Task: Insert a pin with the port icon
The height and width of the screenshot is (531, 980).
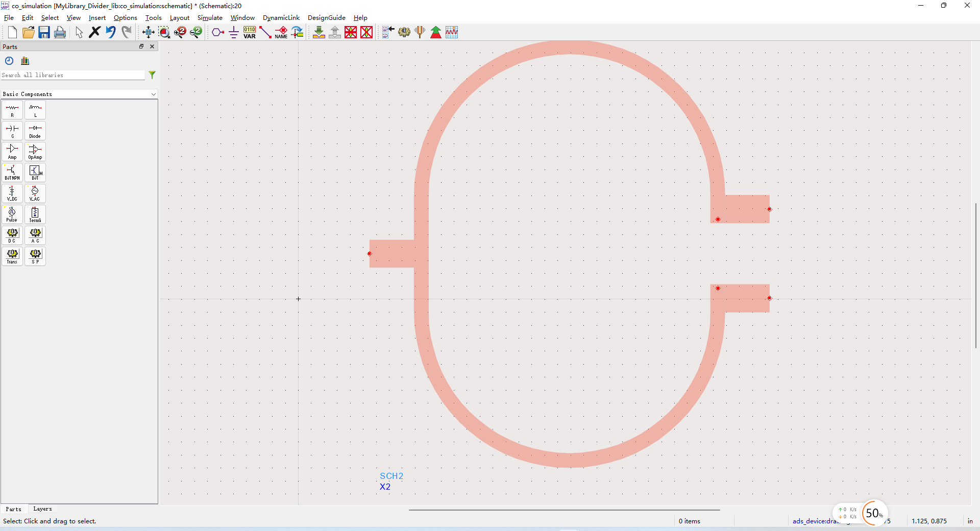Action: (x=218, y=32)
